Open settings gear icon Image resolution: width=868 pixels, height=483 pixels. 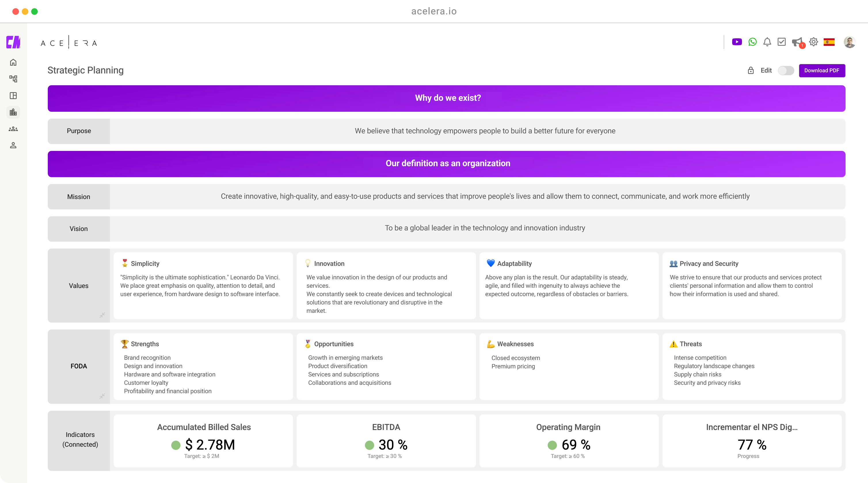[x=813, y=42]
